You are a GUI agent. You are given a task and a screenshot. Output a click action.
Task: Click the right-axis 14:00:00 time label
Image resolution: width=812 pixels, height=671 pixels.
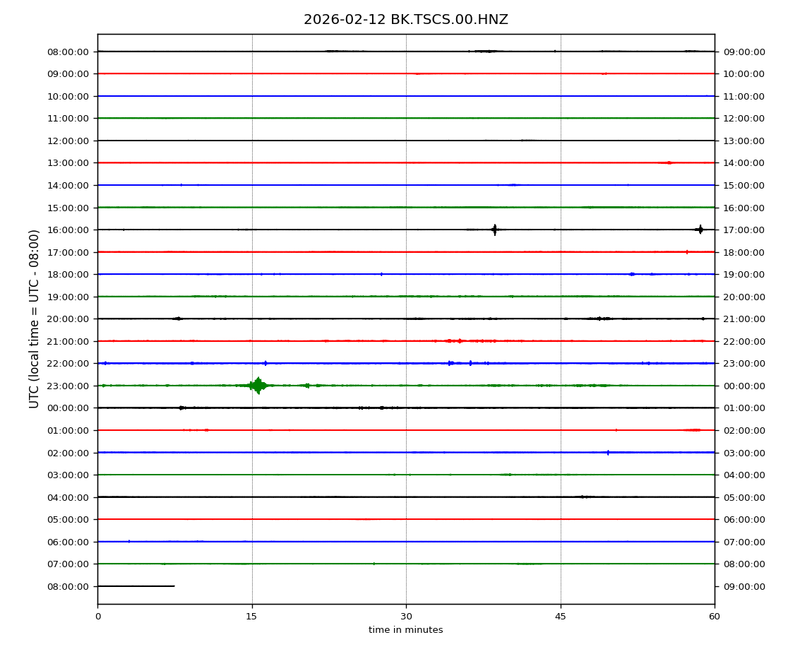(x=744, y=163)
